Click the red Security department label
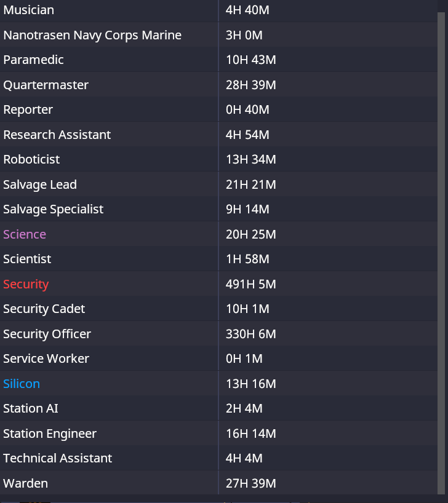This screenshot has width=448, height=503. point(26,284)
